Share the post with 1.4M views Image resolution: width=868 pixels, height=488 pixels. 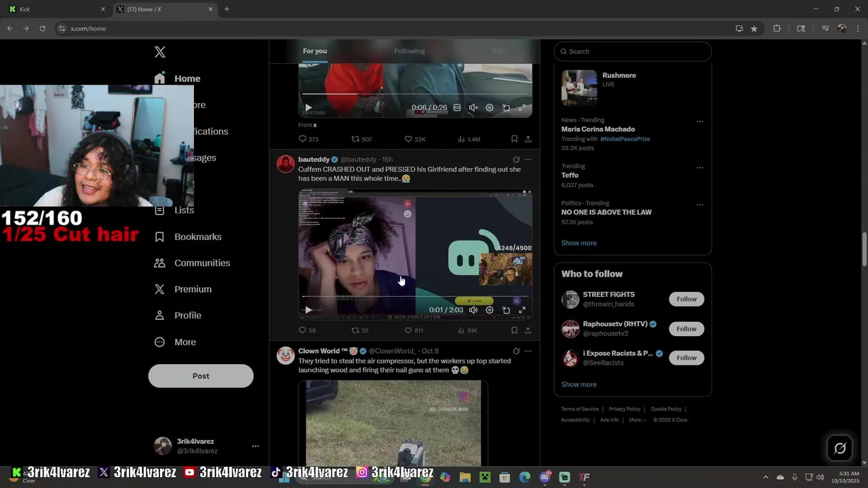[528, 139]
